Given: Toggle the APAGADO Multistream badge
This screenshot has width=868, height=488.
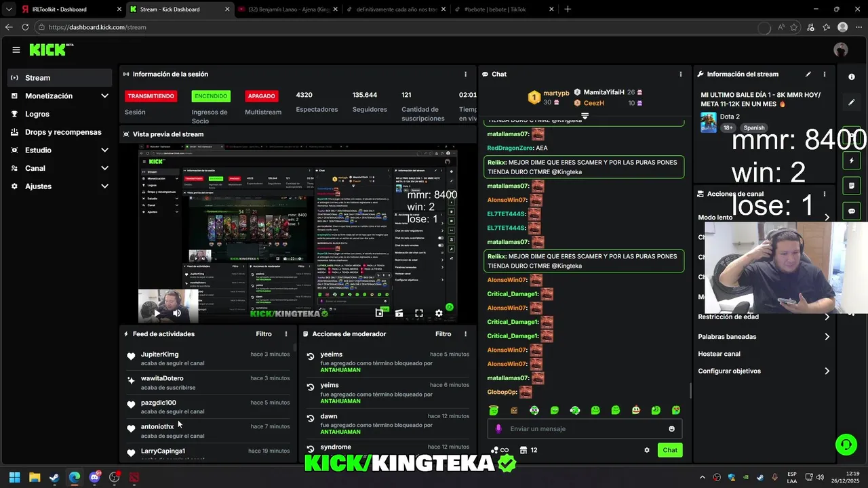Looking at the screenshot, I should (262, 96).
